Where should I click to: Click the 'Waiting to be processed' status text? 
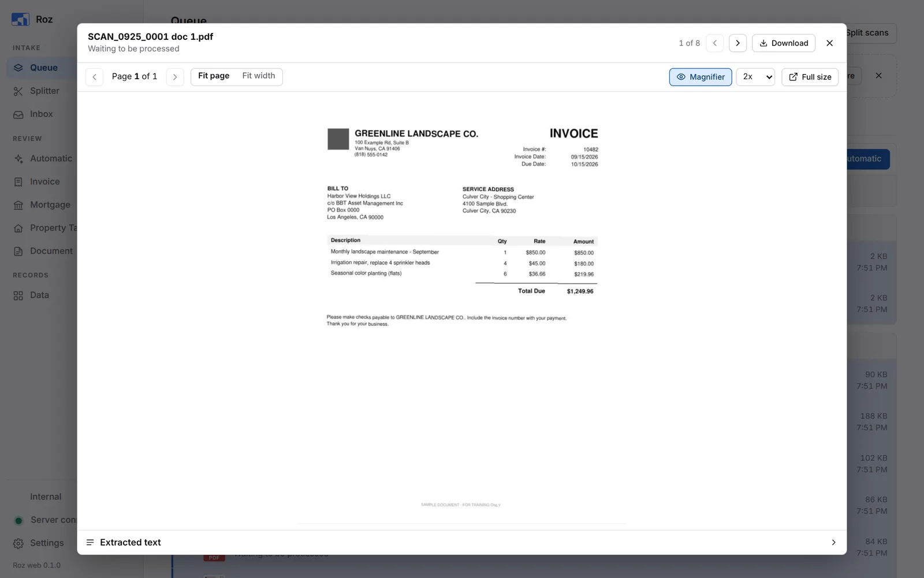point(133,49)
